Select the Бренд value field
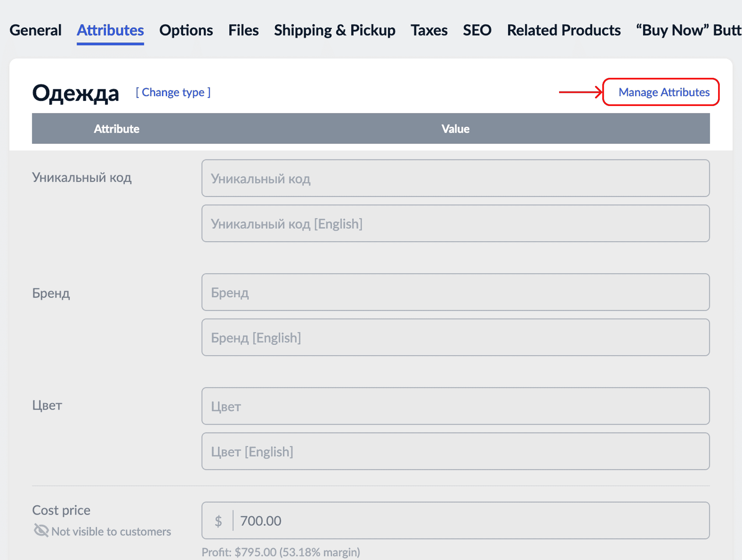Image resolution: width=742 pixels, height=560 pixels. (455, 292)
